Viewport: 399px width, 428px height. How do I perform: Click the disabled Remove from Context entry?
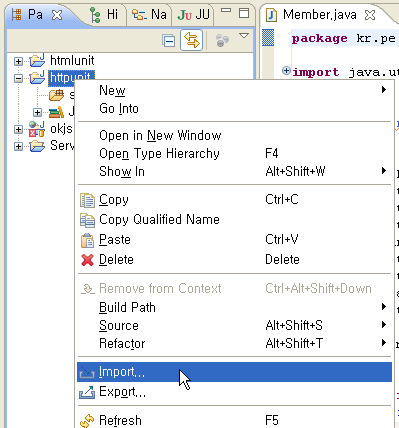(234, 289)
